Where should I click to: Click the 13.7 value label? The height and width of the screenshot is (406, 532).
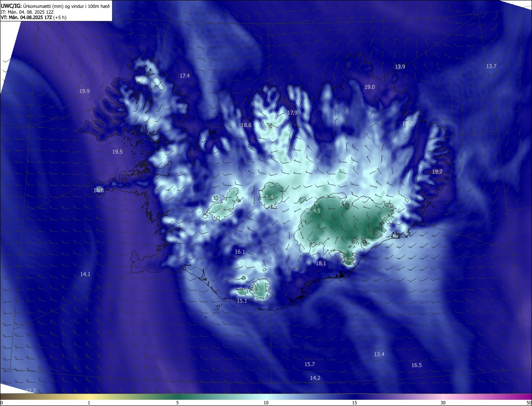click(491, 66)
